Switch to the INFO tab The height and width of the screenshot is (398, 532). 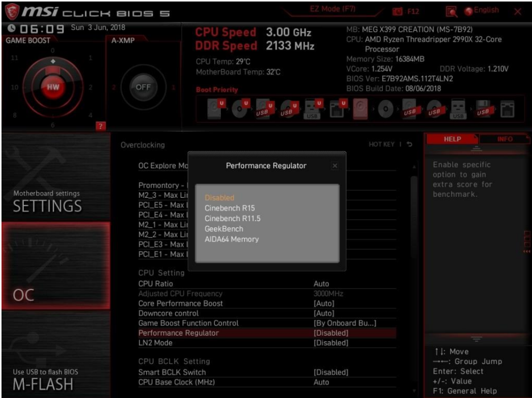505,139
